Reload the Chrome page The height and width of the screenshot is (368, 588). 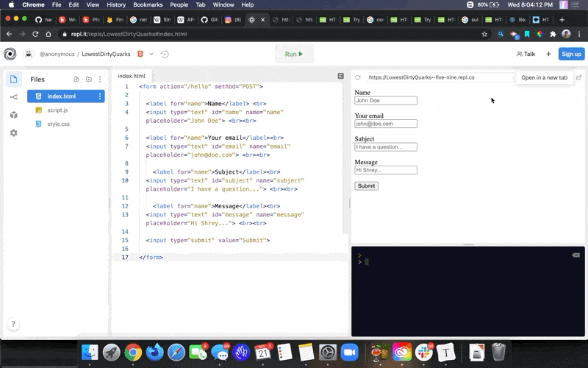pos(35,34)
